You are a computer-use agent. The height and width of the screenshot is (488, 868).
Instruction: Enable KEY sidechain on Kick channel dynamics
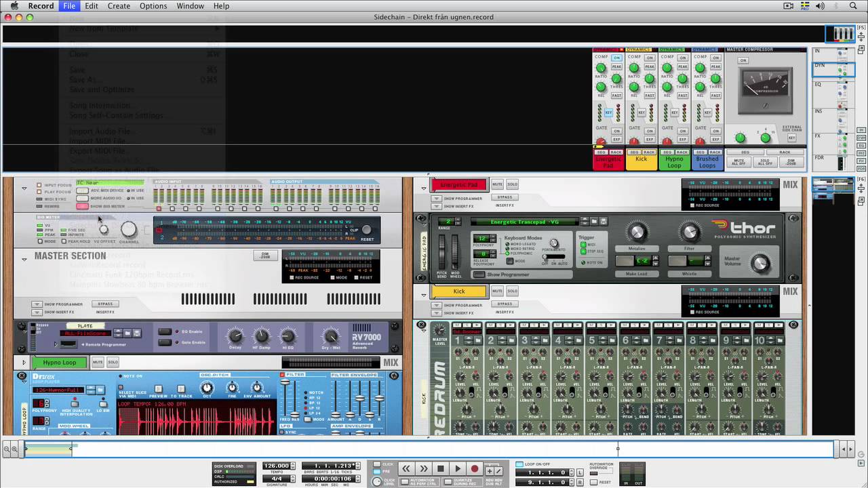642,113
